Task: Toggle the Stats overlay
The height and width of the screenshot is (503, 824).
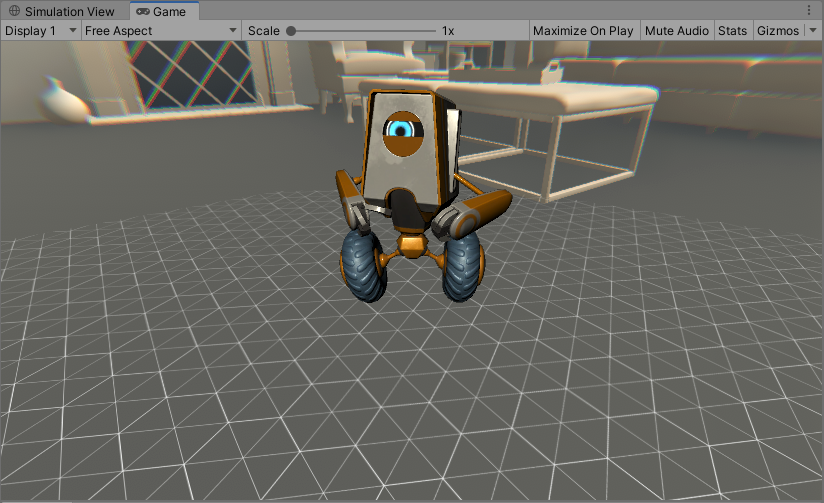Action: (x=732, y=31)
